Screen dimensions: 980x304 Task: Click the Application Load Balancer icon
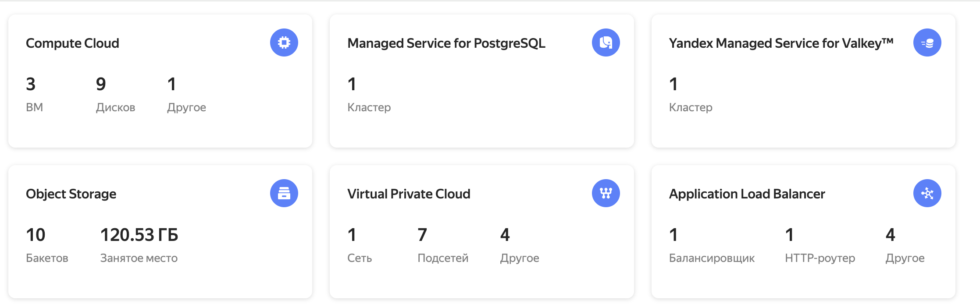point(927,193)
